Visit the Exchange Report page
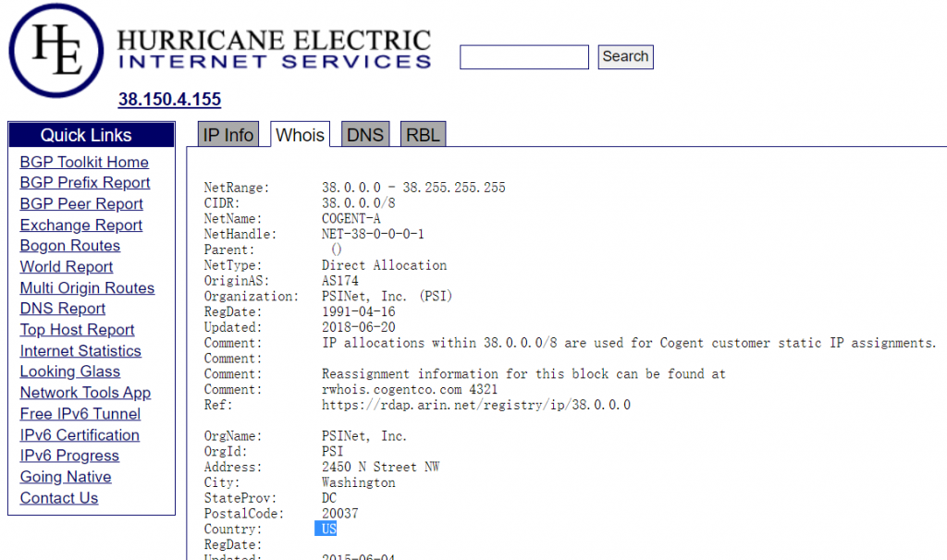Viewport: 947px width, 560px height. (81, 225)
